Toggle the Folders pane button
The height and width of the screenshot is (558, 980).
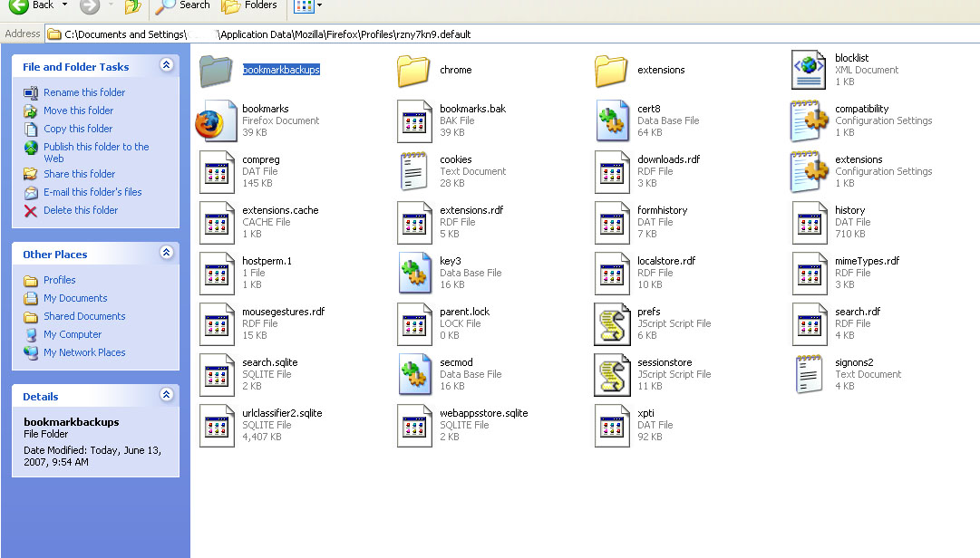(250, 6)
